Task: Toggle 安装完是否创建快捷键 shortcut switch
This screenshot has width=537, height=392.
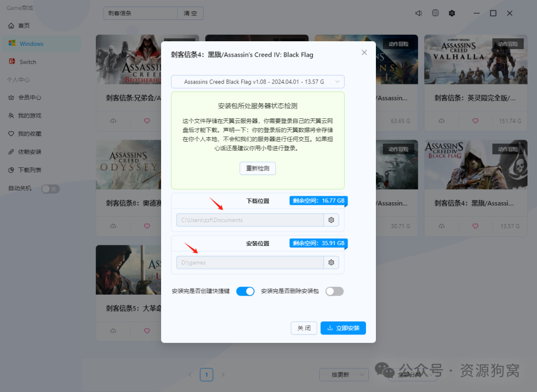Action: coord(245,291)
